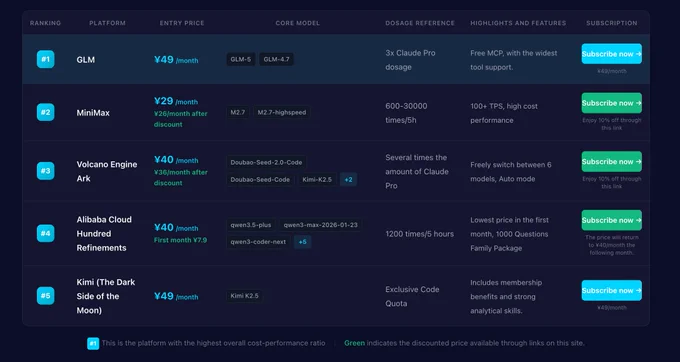680x362 pixels.
Task: Click the Core Model column header
Action: 298,23
